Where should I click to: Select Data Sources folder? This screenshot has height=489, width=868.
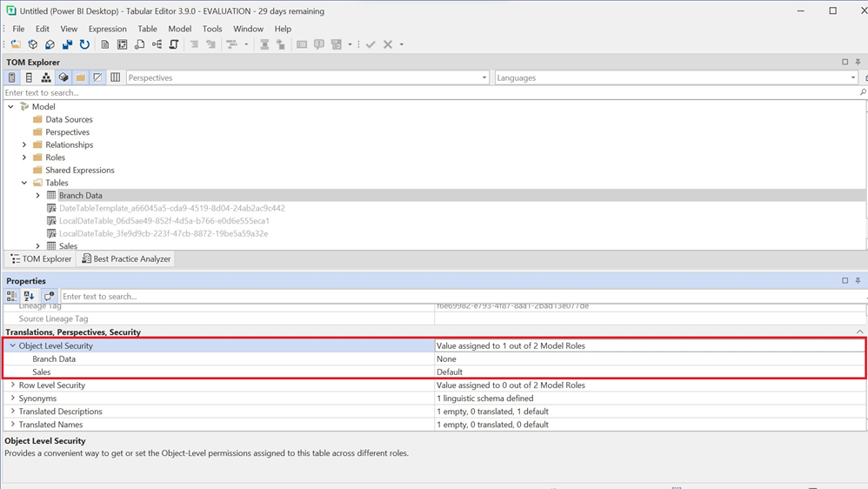pos(69,119)
